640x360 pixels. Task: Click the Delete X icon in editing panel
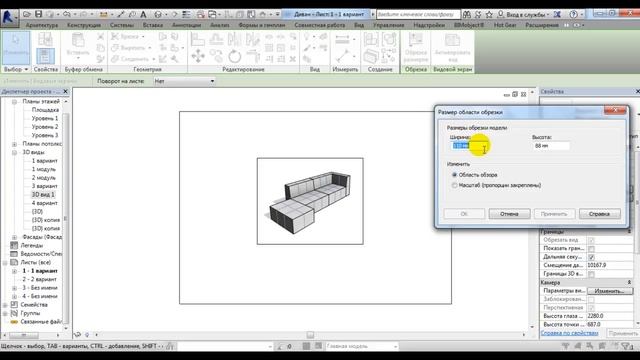[293, 59]
